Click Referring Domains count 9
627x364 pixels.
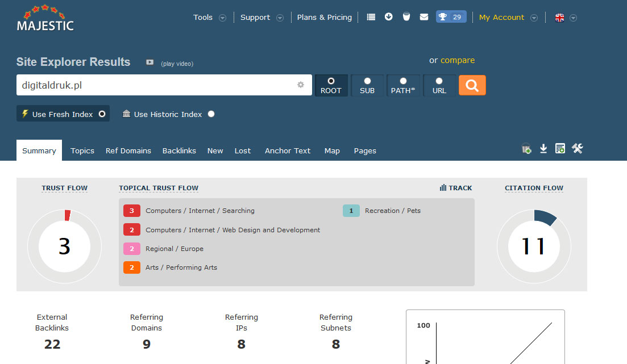146,344
